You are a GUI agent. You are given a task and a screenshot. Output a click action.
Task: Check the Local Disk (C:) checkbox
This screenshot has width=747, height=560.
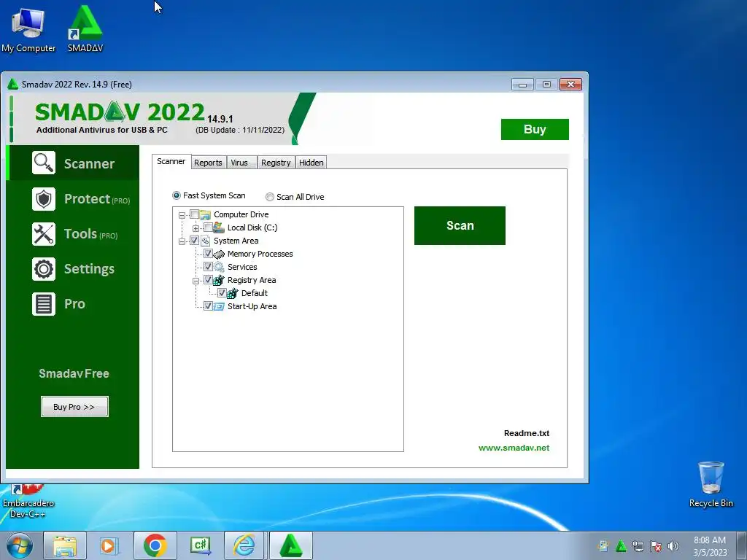[x=208, y=227]
